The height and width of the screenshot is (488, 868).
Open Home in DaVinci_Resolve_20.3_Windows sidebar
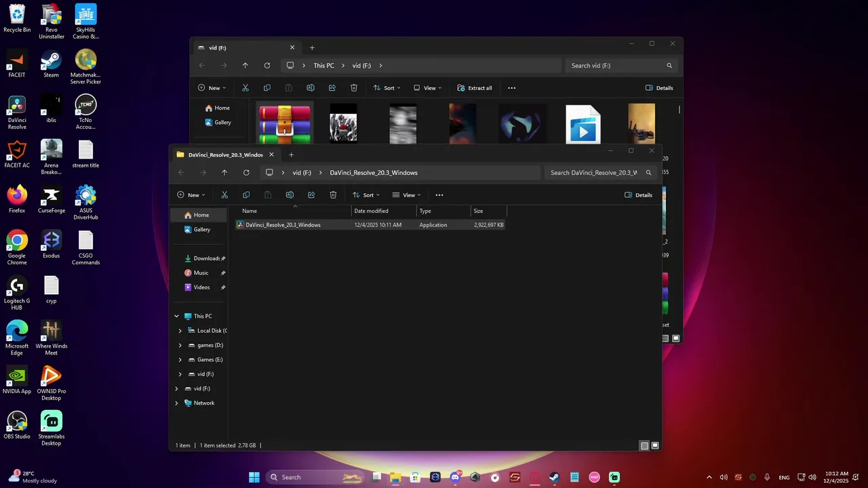(x=199, y=215)
